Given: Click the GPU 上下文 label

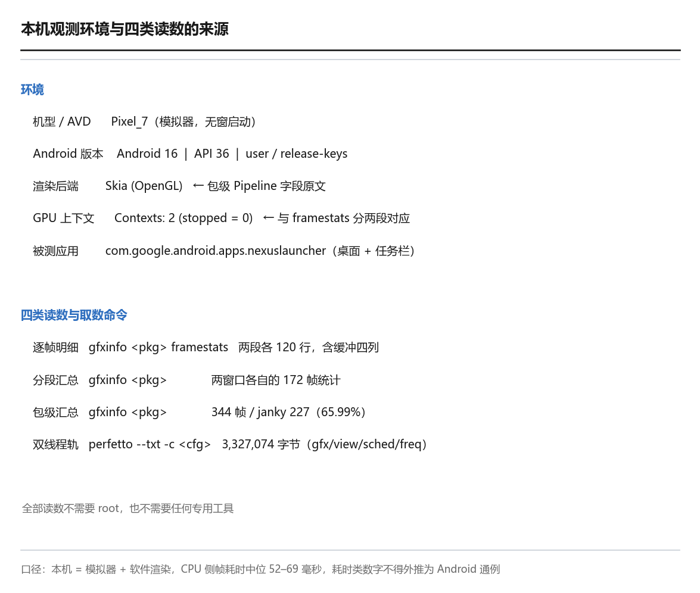Looking at the screenshot, I should click(x=63, y=218).
